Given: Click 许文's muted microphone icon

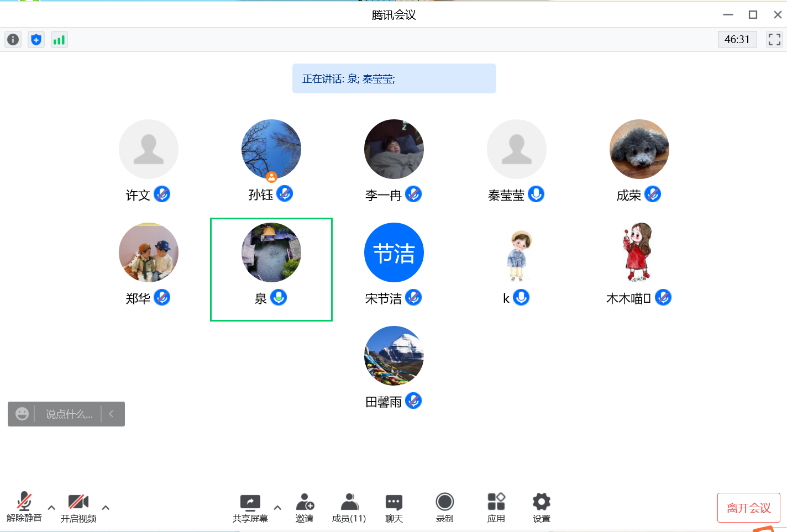Looking at the screenshot, I should click(162, 194).
